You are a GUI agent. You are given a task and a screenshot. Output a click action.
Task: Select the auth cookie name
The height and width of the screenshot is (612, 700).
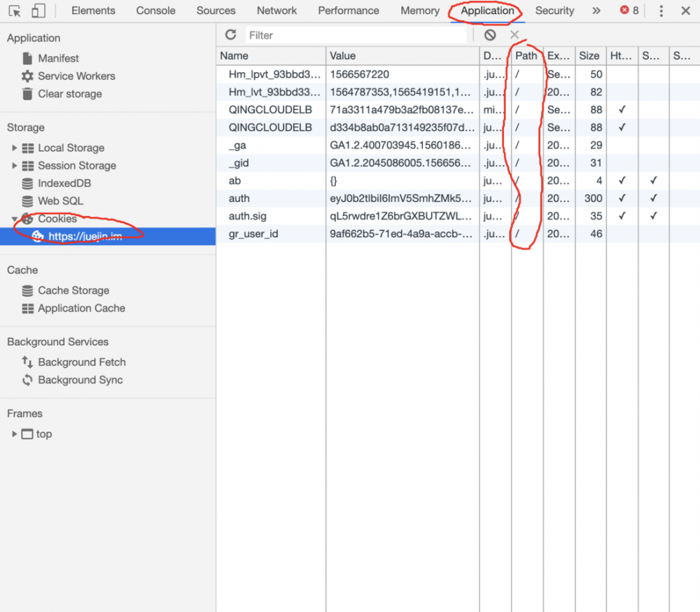(239, 199)
